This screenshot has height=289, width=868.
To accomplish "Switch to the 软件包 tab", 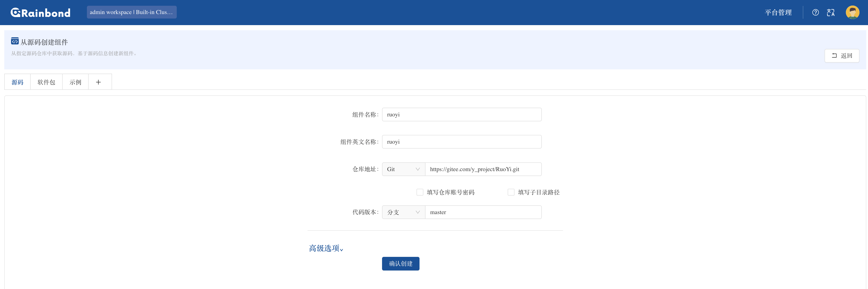I will click(x=46, y=82).
